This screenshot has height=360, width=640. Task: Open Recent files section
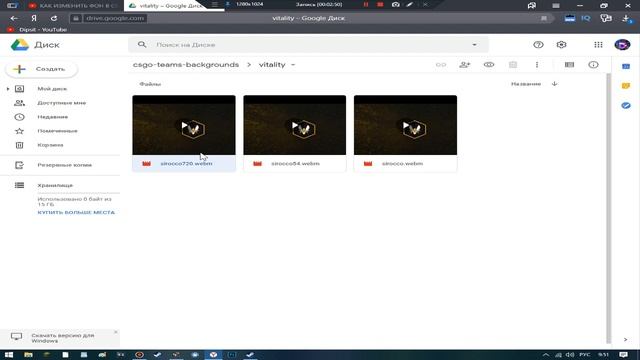point(53,117)
